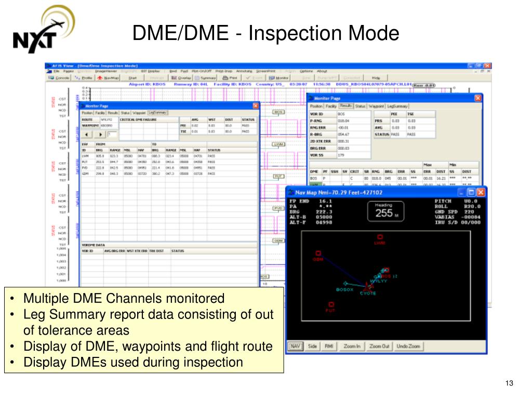Click the Heading 255 indicator
Image resolution: width=532 pixels, height=399 pixels.
click(x=386, y=211)
